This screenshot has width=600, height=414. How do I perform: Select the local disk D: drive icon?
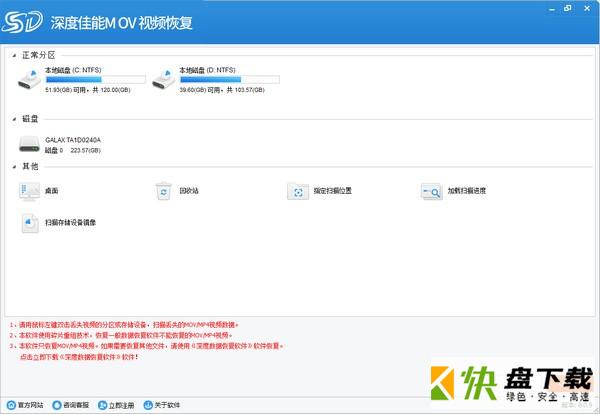pyautogui.click(x=164, y=79)
